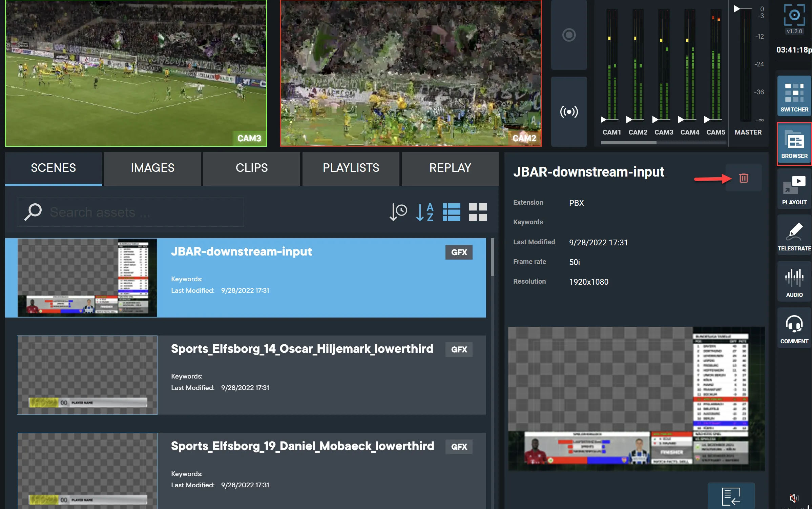Viewport: 812px width, 509px height.
Task: Click the MASTER channel label
Action: 748,133
